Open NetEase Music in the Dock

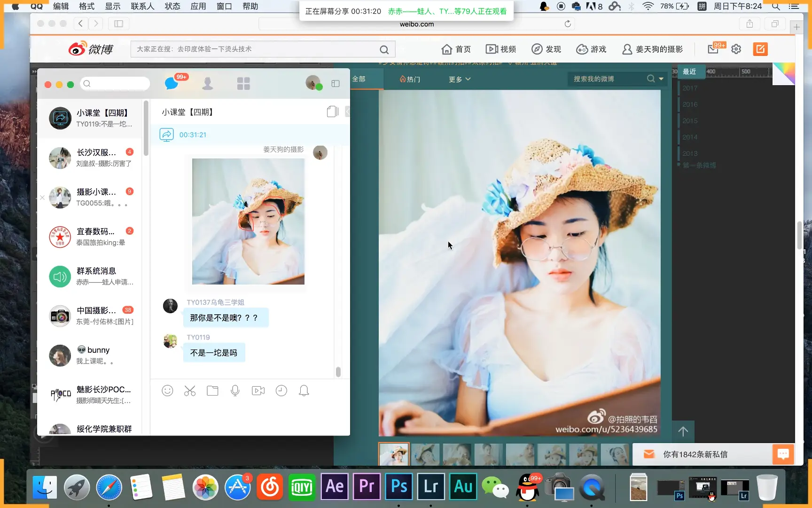pyautogui.click(x=270, y=486)
